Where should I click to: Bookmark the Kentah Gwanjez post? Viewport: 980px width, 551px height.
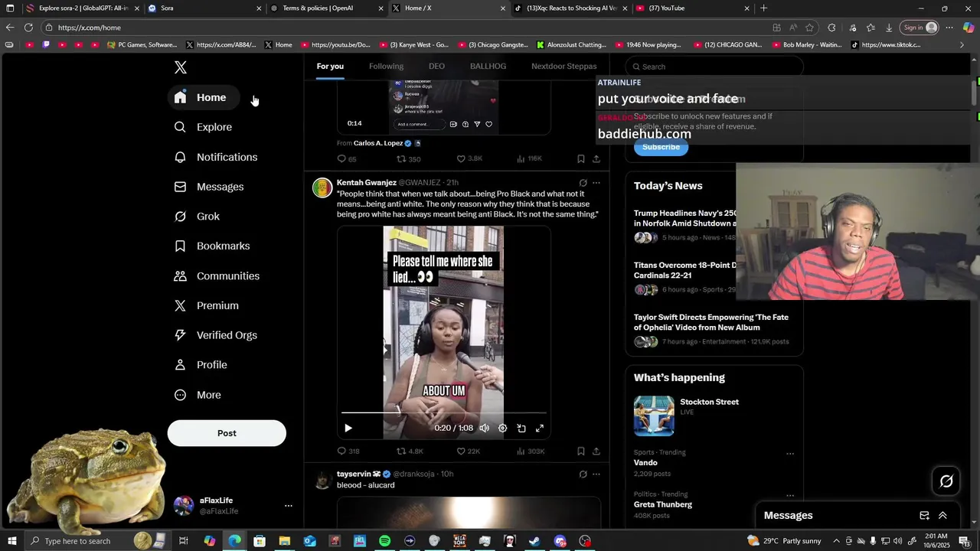pos(580,452)
